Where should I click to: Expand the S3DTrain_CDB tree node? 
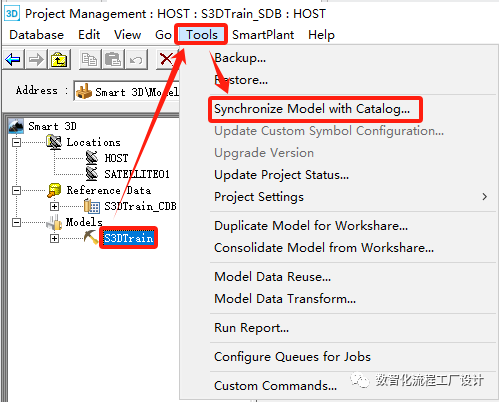point(54,206)
